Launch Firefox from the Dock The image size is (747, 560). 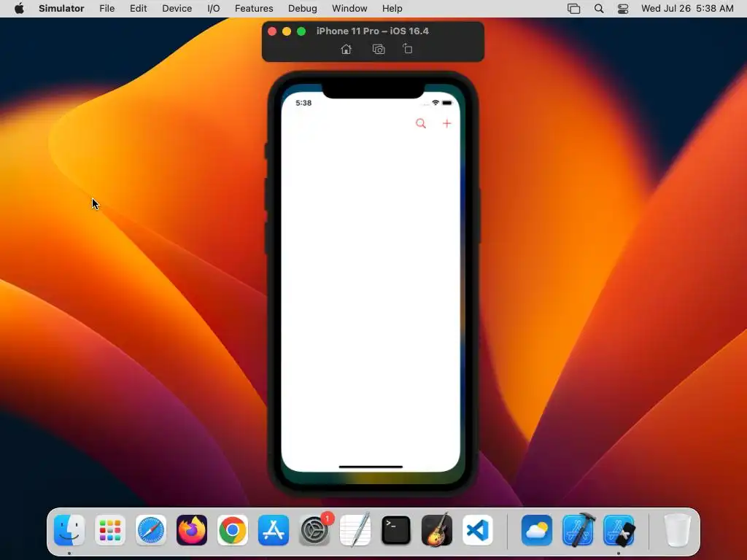(192, 530)
